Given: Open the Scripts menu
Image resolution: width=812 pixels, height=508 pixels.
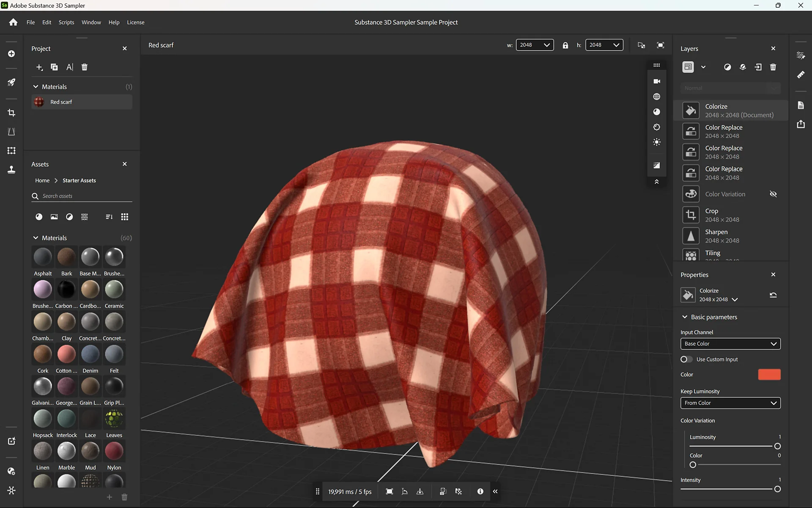Looking at the screenshot, I should coord(66,22).
